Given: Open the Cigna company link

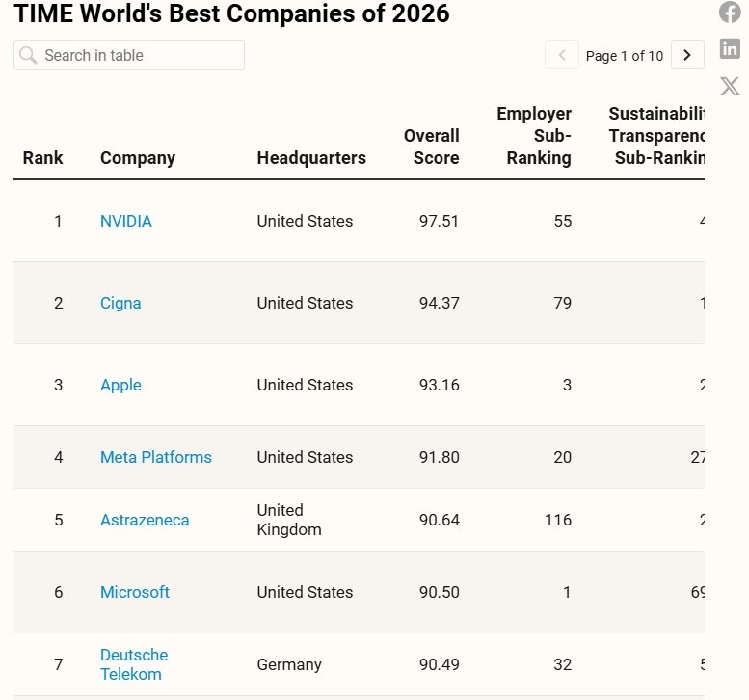Looking at the screenshot, I should (120, 303).
